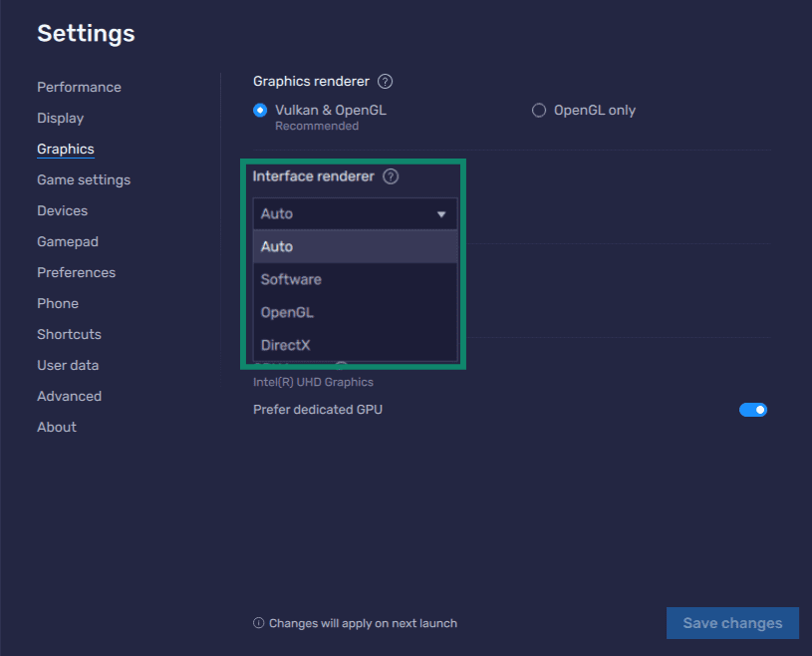Click Intel(R) UHD Graphics text
Image resolution: width=812 pixels, height=656 pixels.
pos(313,383)
